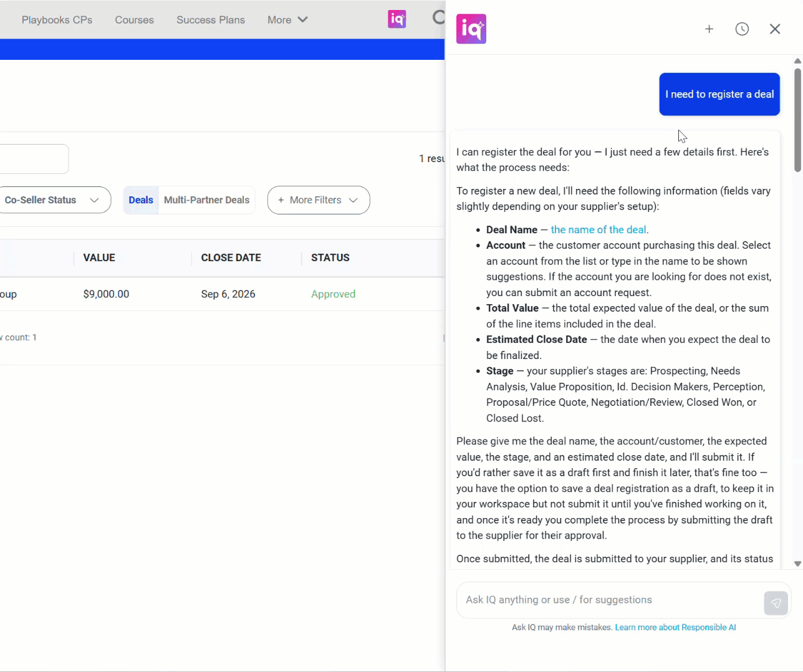Image resolution: width=803 pixels, height=672 pixels.
Task: Close the IQ assistant panel
Action: pyautogui.click(x=775, y=29)
